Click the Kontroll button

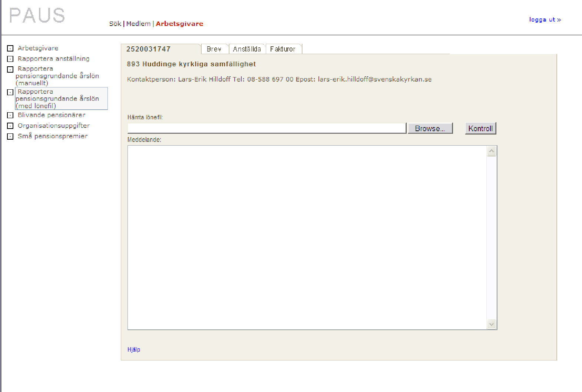pos(480,128)
